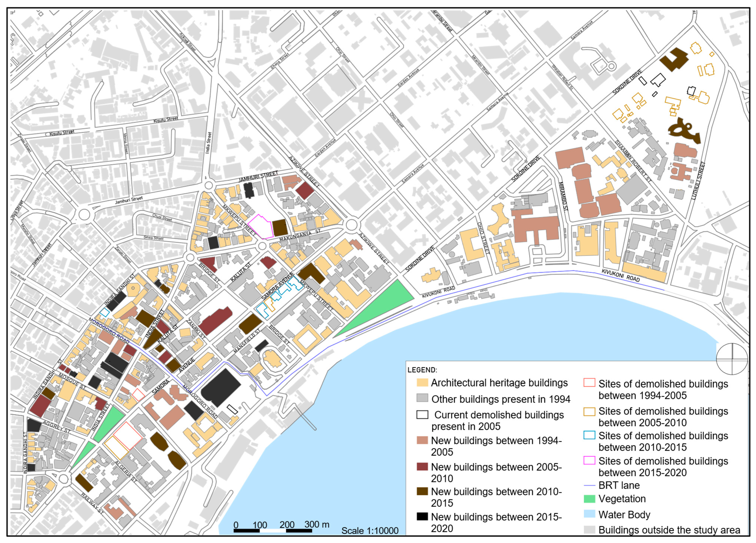Click the light blue Water Body swatch

[589, 514]
